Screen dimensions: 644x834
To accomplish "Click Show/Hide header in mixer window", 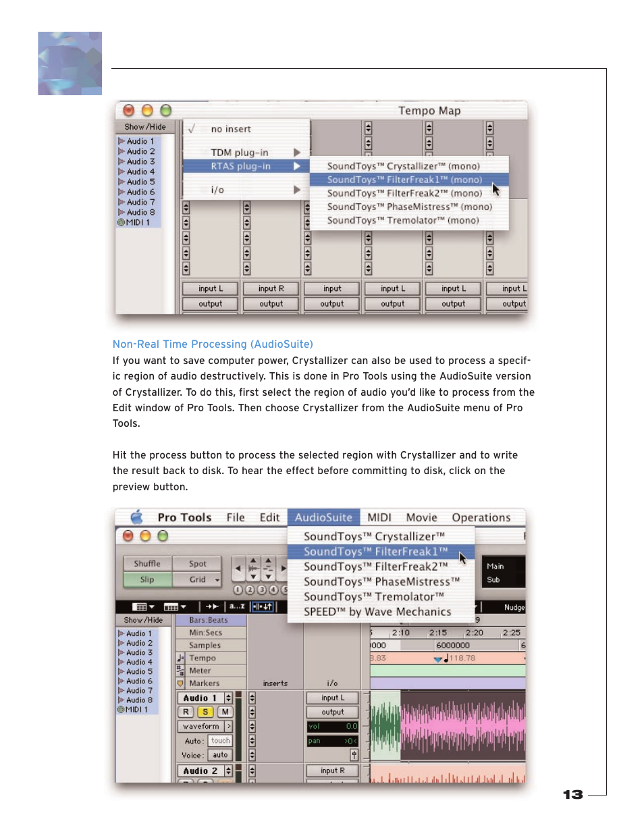I will tap(145, 127).
